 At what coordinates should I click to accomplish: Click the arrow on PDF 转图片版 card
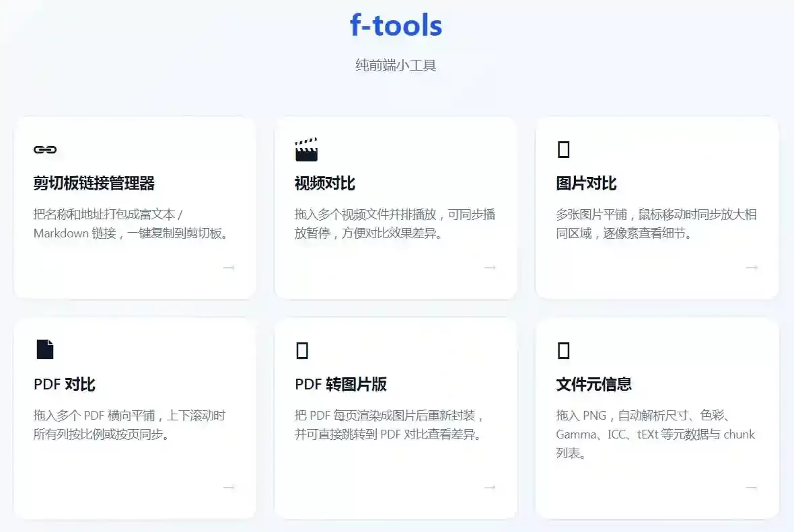490,488
